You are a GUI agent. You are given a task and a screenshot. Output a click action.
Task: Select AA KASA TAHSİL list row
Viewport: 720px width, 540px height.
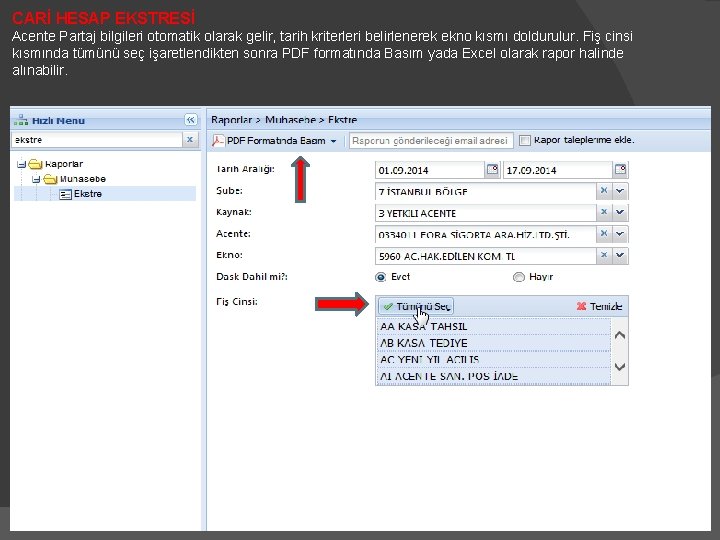point(493,326)
